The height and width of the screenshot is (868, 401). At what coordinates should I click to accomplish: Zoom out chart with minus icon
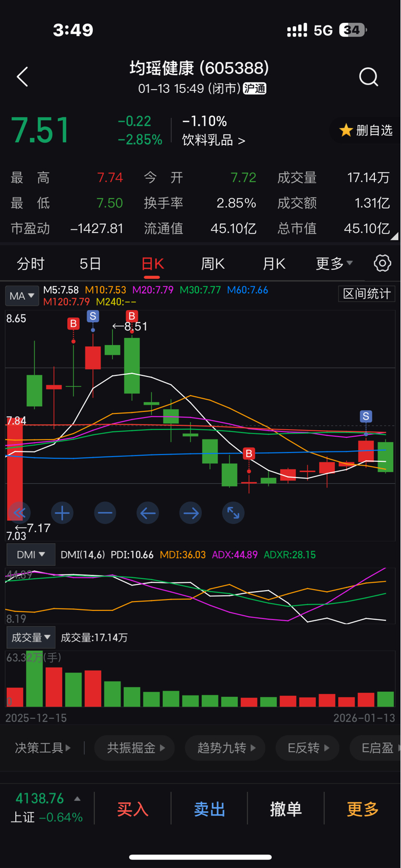coord(105,513)
